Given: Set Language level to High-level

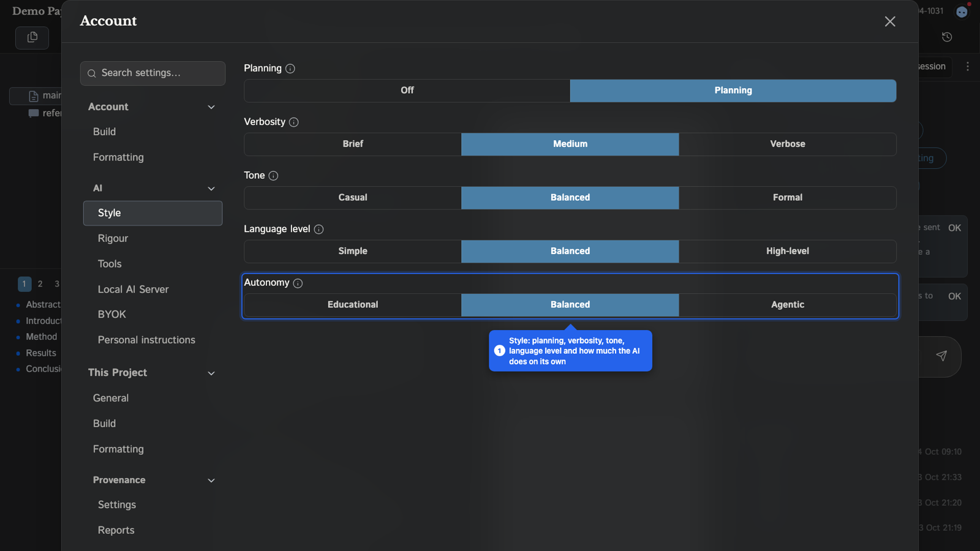Looking at the screenshot, I should 788,251.
